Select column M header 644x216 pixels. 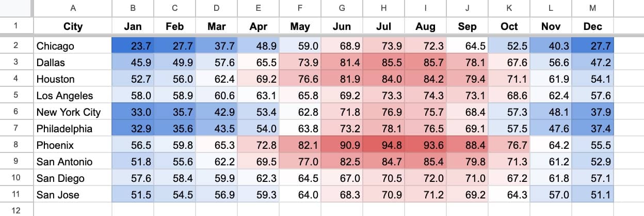click(592, 8)
